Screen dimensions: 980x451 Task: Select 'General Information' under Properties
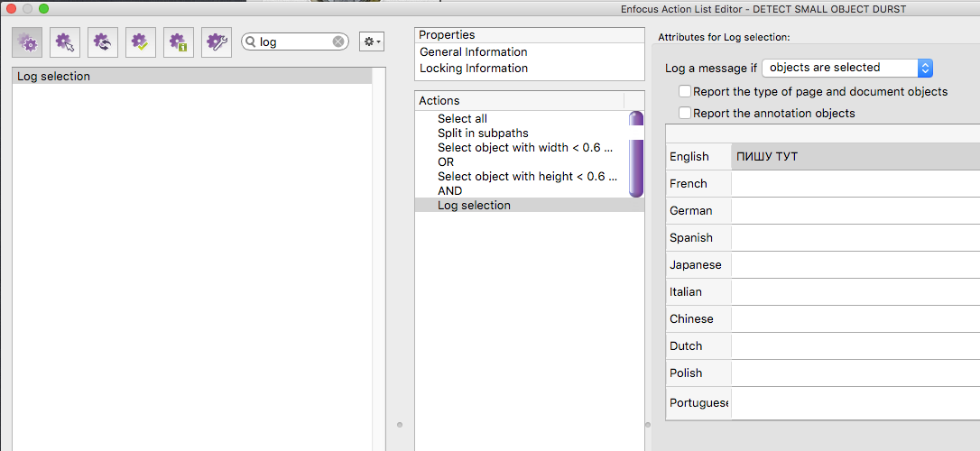[474, 52]
